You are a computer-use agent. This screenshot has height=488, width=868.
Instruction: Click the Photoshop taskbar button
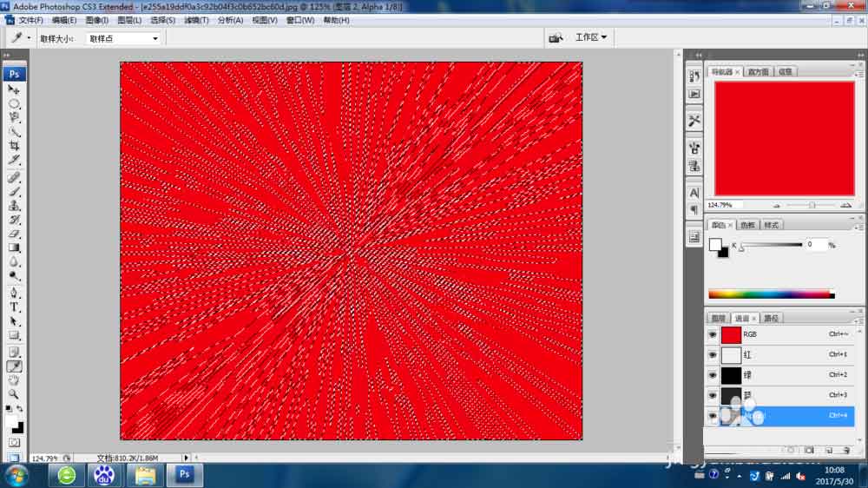click(185, 475)
